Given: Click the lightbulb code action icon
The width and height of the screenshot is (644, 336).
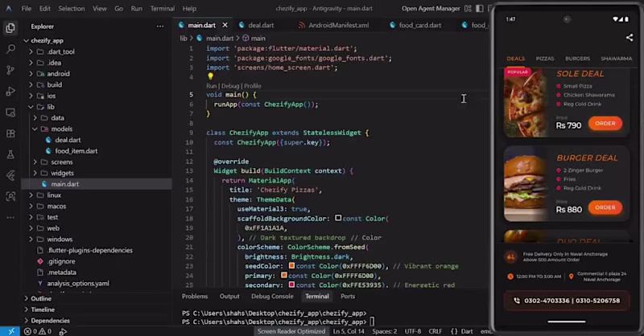Looking at the screenshot, I should point(210,76).
